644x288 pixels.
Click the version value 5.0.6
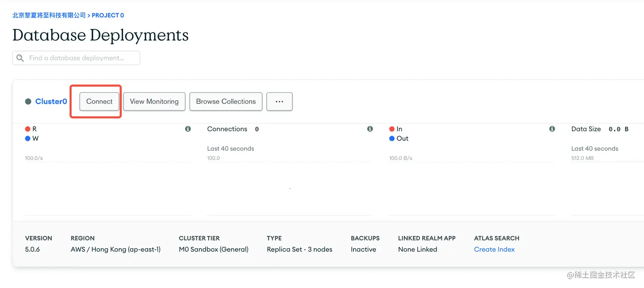pyautogui.click(x=32, y=249)
